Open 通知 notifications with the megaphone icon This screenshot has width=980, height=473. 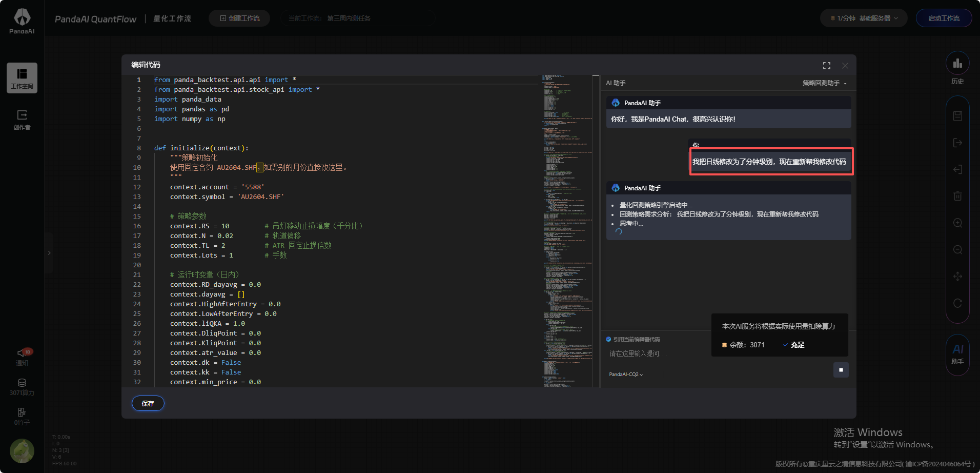(x=22, y=357)
